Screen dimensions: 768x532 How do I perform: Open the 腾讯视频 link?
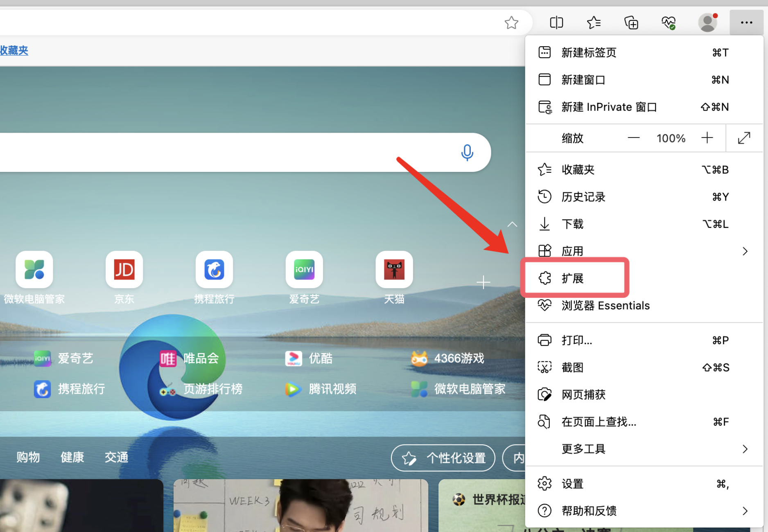[332, 389]
